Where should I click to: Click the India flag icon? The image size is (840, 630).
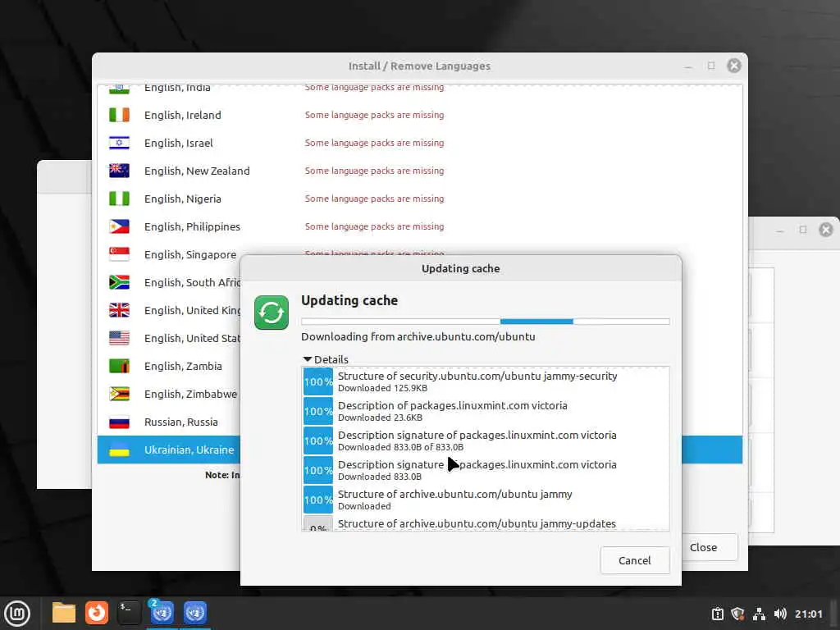(x=119, y=89)
